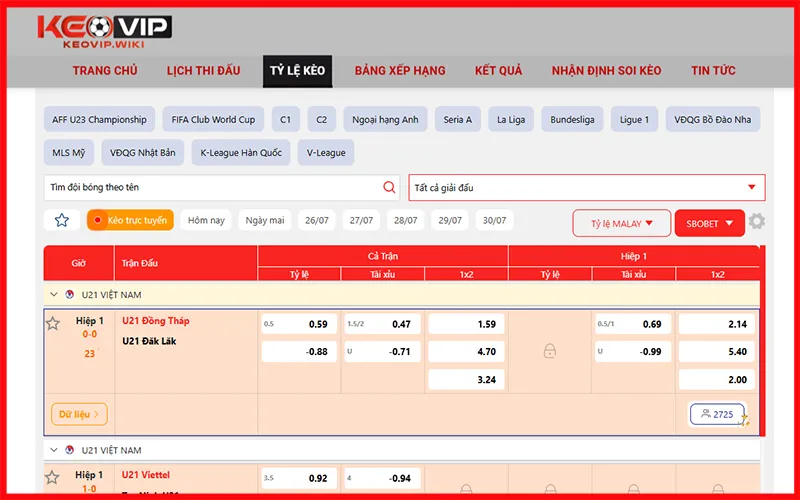Open the Tỷ lệ MALAY dropdown
Image resolution: width=800 pixels, height=500 pixels.
pos(621,223)
